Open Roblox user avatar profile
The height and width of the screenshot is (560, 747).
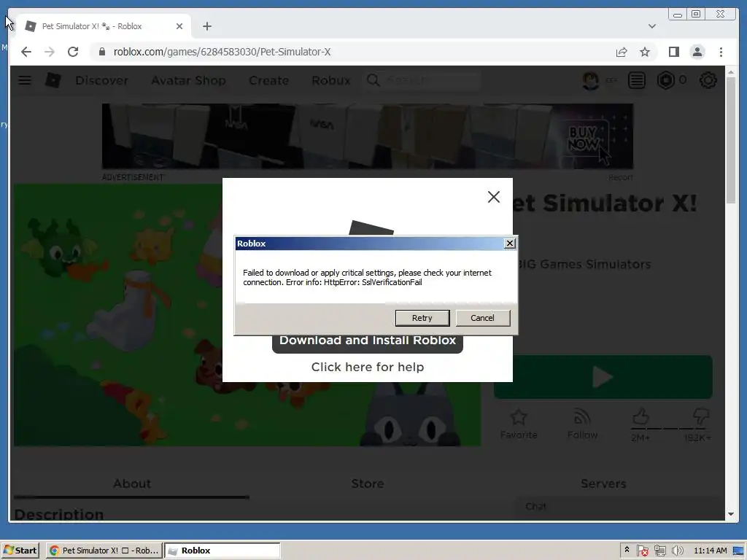[591, 80]
